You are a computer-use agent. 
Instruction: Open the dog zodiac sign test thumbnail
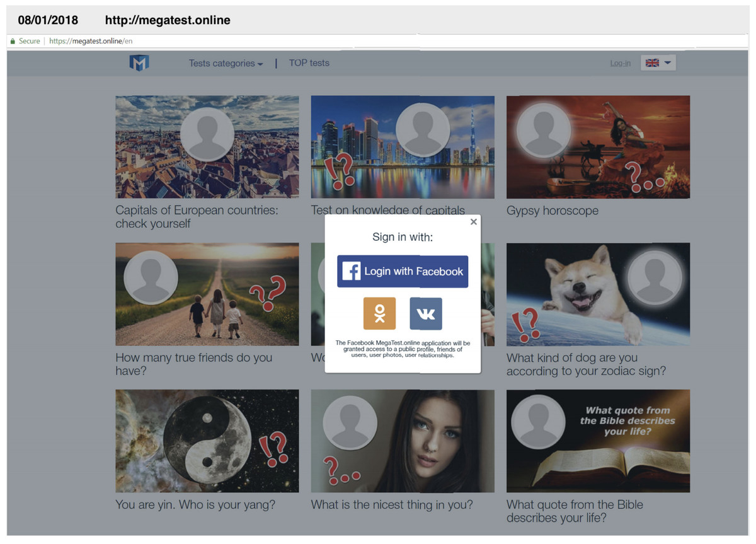point(598,294)
